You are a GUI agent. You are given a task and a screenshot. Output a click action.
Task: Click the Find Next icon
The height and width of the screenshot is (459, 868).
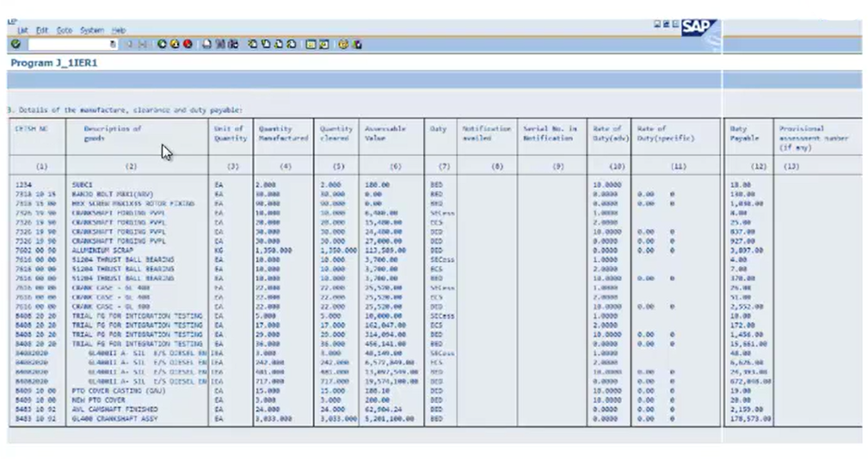coord(233,44)
